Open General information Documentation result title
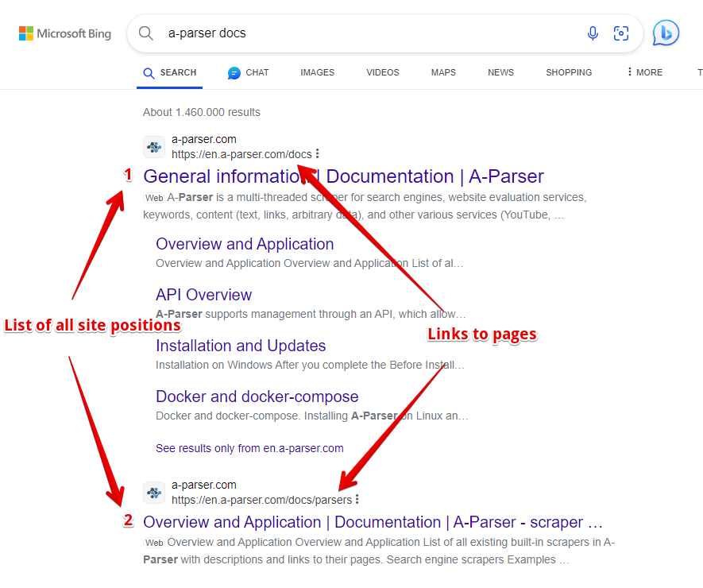Viewport: 703px width, 588px height. (343, 176)
